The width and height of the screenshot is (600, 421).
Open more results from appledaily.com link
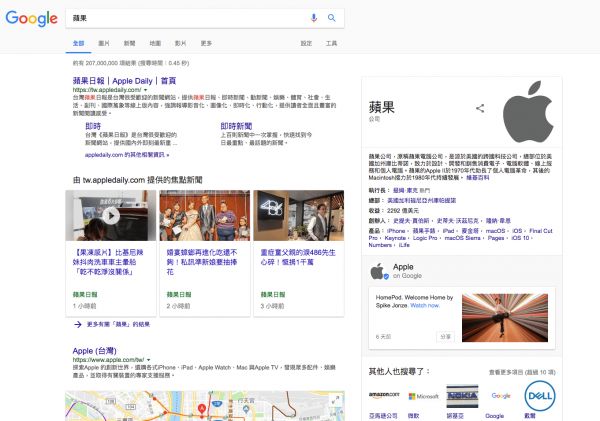pyautogui.click(x=127, y=155)
